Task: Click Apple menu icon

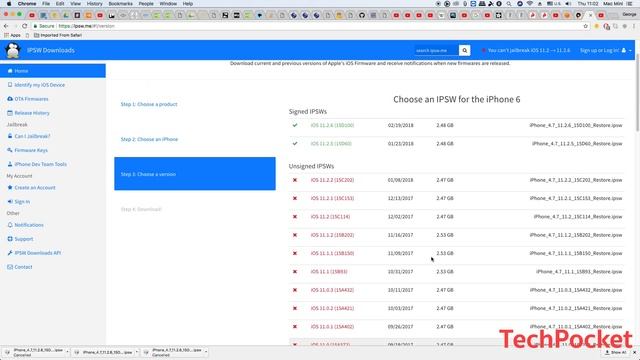Action: [9, 4]
